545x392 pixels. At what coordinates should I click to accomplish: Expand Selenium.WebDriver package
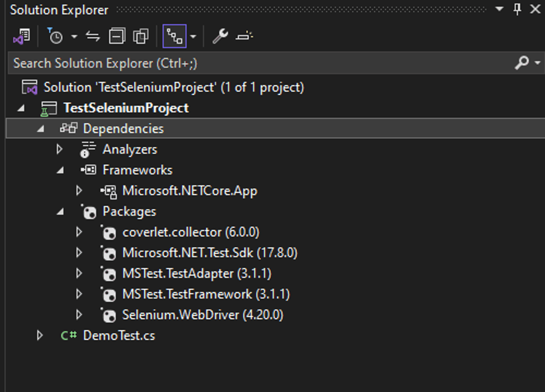coord(79,315)
